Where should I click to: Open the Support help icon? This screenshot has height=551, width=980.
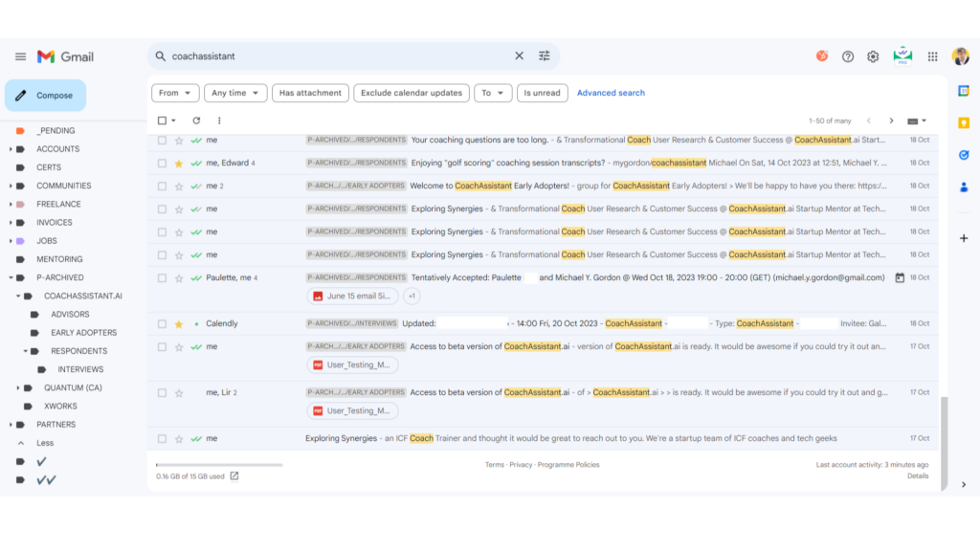coord(848,56)
